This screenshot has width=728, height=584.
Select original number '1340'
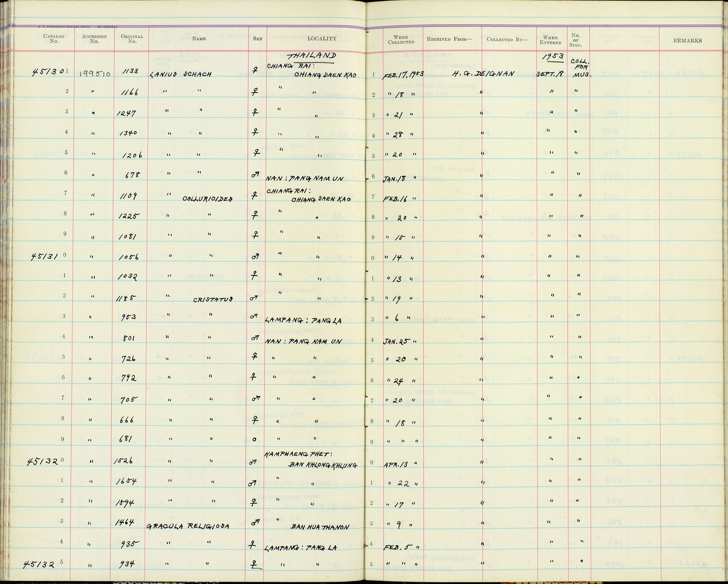(x=128, y=133)
